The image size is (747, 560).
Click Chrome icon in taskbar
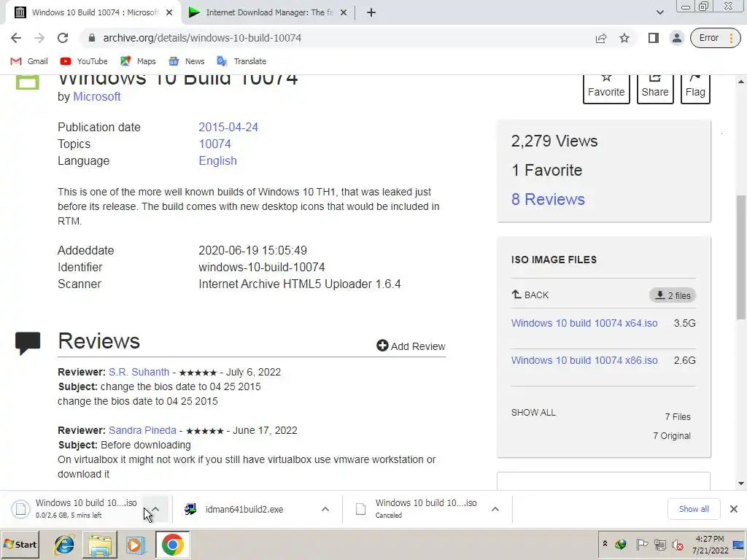(x=172, y=545)
